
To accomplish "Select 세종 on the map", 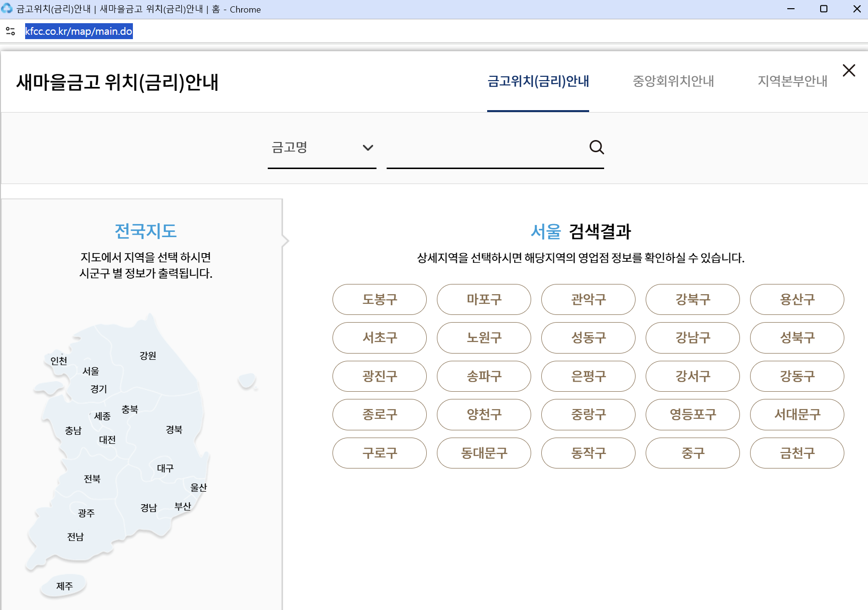I will (102, 416).
